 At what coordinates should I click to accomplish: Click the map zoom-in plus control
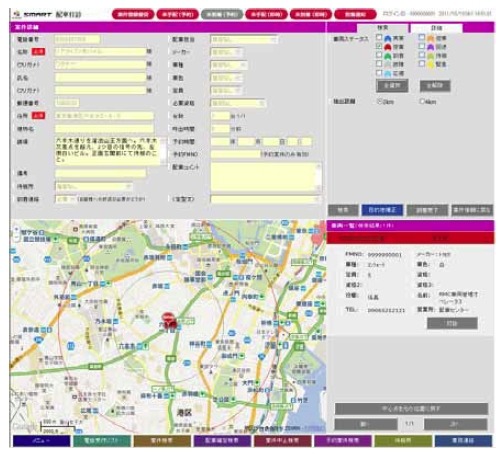(16, 230)
